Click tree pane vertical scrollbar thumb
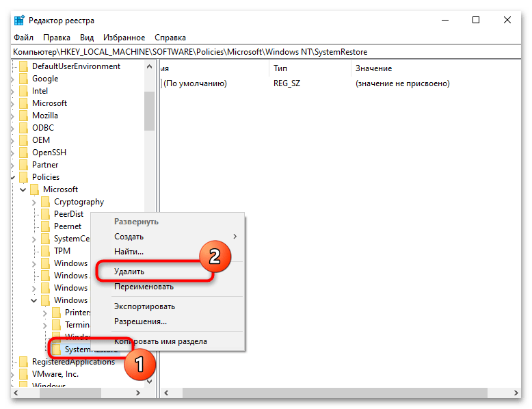Screen dimensions: 532x409 point(149,111)
